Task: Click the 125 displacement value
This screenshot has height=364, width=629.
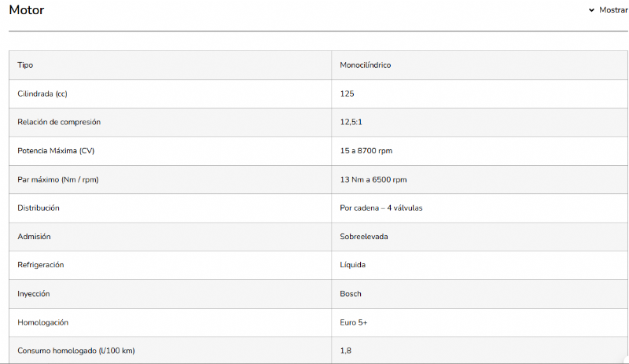Action: coord(348,94)
